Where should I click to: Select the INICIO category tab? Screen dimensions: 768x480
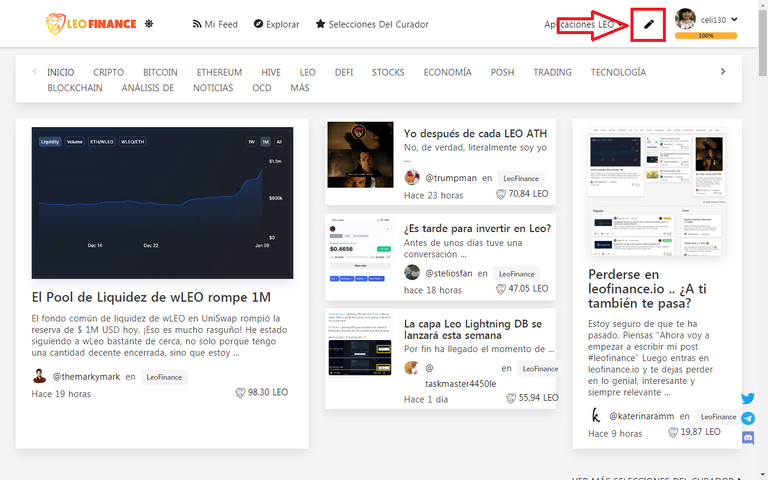[x=61, y=72]
